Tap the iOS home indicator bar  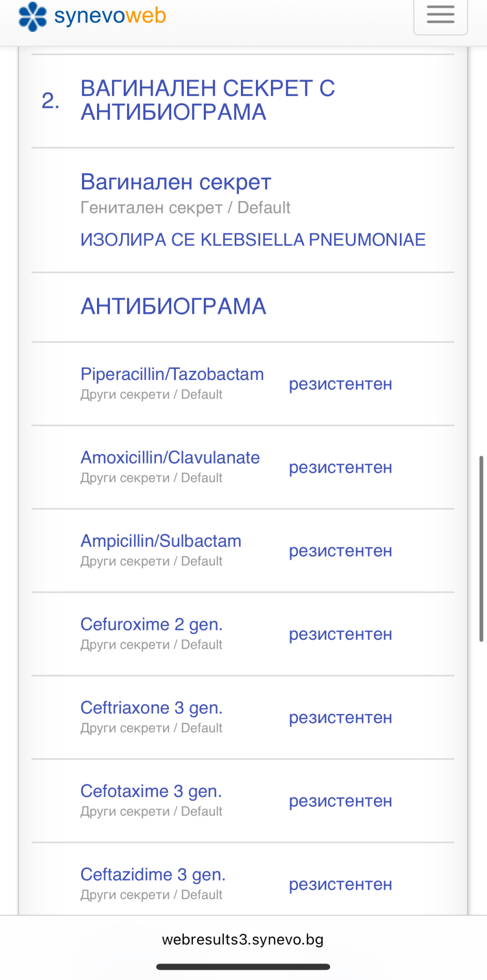[243, 967]
